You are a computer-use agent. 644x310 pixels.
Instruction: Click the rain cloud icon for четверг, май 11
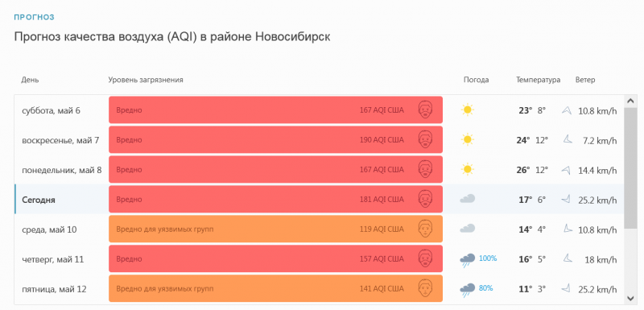click(x=468, y=260)
